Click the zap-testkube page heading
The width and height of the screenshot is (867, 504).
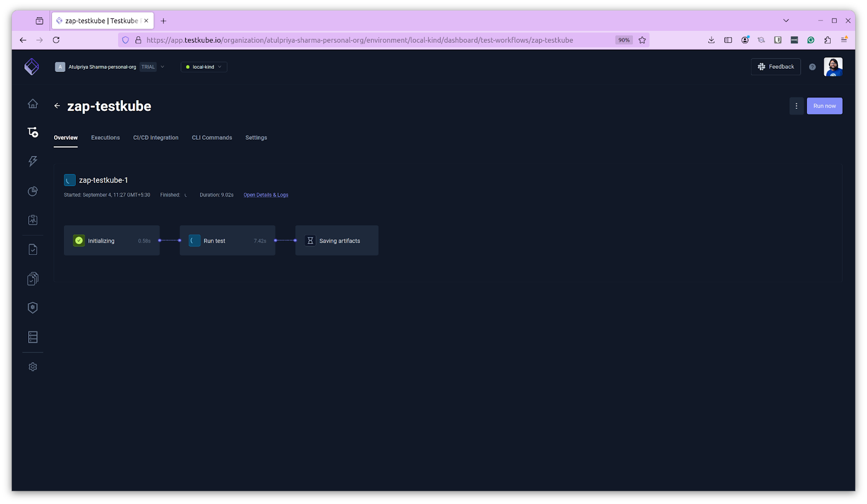109,106
